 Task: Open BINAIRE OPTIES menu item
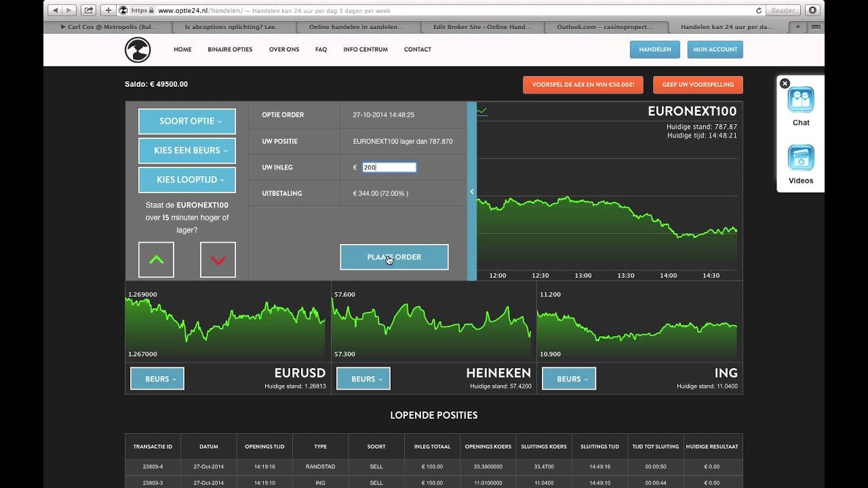pos(230,49)
